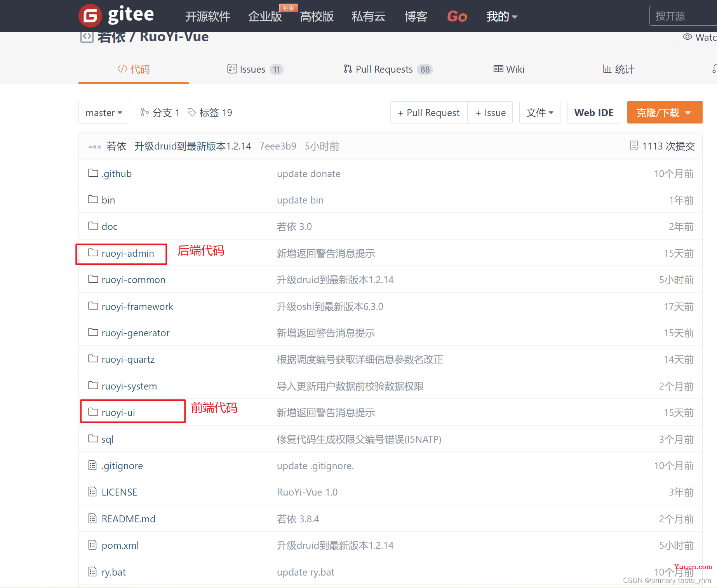Image resolution: width=717 pixels, height=588 pixels.
Task: Click the ruoyi-common folder icon
Action: [93, 279]
